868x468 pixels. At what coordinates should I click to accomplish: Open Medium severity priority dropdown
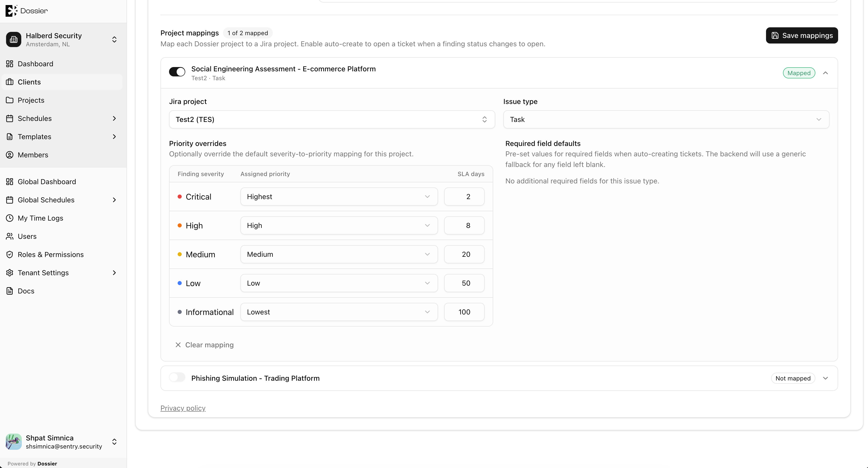tap(339, 254)
